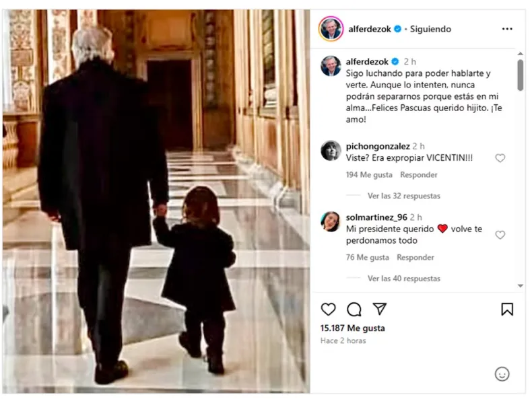Open comments via speech bubble icon

coord(354,309)
